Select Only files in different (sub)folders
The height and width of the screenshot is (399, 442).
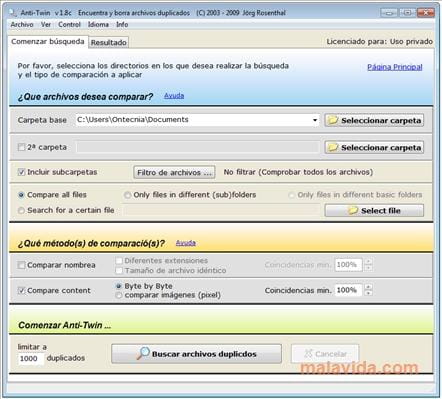click(127, 195)
